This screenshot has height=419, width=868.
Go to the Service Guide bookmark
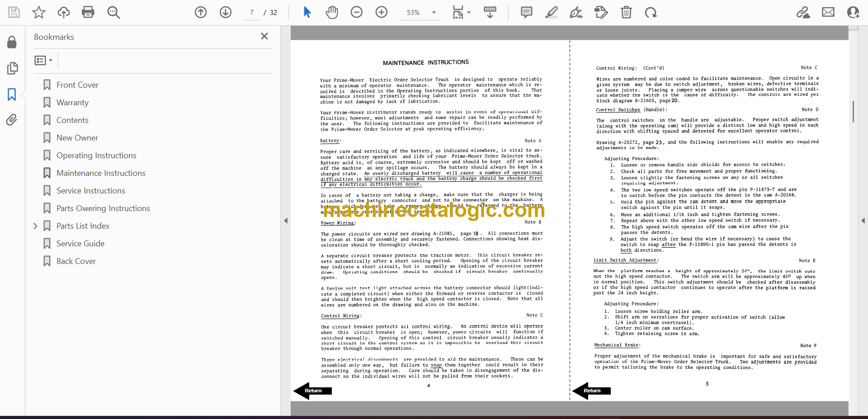click(x=80, y=244)
